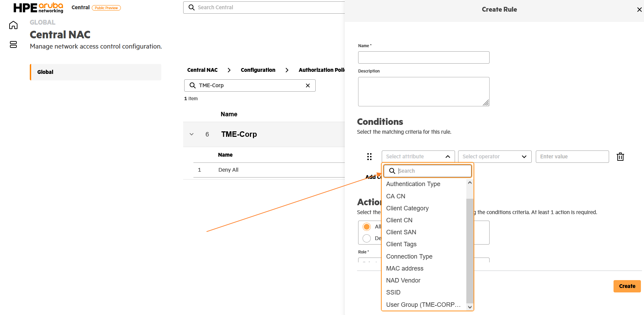Screen dimensions: 644x315
Task: Clear the TME-Corp search filter
Action: point(308,86)
